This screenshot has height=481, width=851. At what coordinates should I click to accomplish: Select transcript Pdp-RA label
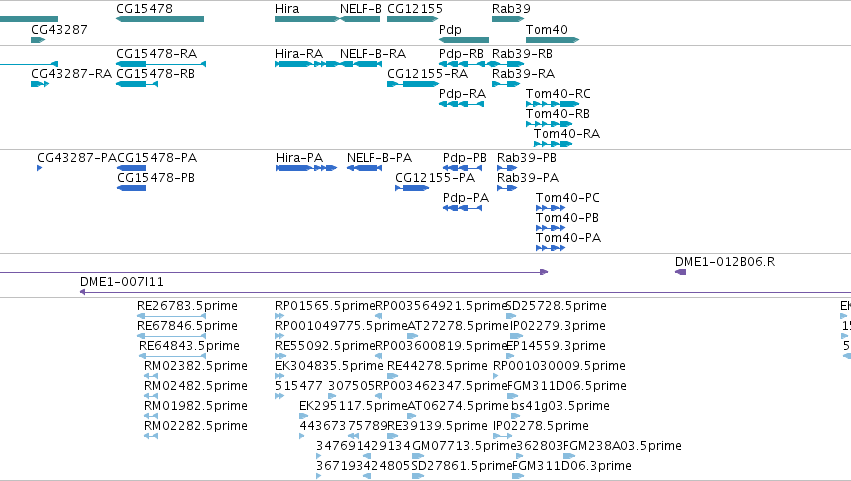pos(462,94)
